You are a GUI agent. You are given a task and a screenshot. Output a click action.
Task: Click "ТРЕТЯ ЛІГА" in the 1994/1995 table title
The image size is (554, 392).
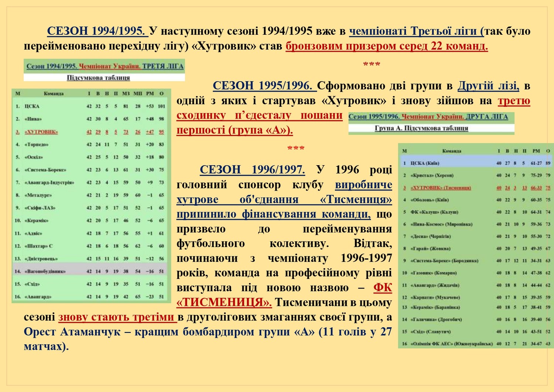pyautogui.click(x=163, y=66)
